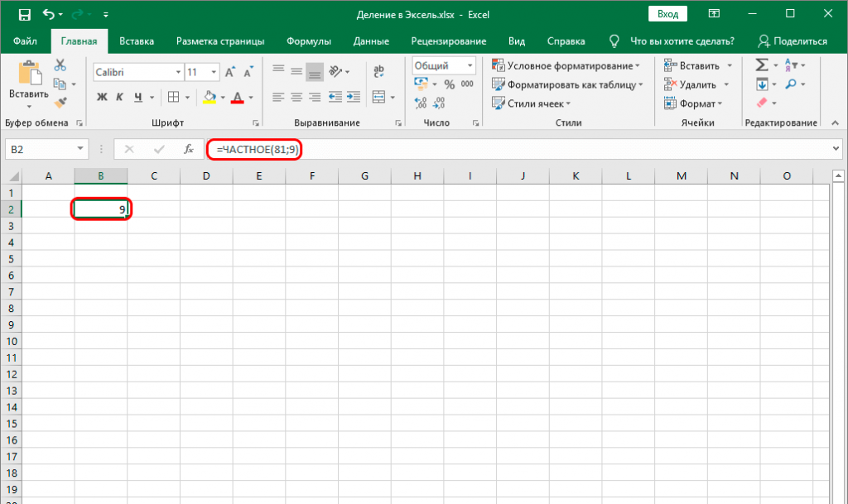Select the Format Painter brush icon
The width and height of the screenshot is (848, 504).
(x=60, y=102)
